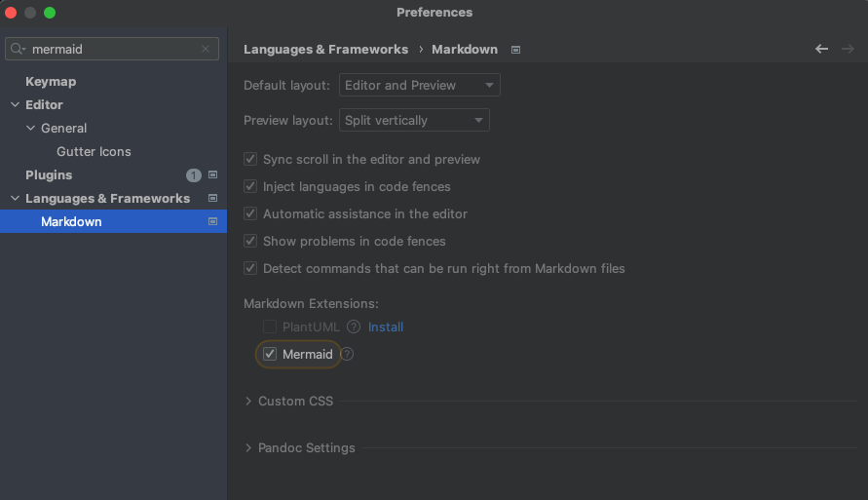Disable the Mermaid extension checkbox
Image resolution: width=868 pixels, height=500 pixels.
(x=271, y=355)
